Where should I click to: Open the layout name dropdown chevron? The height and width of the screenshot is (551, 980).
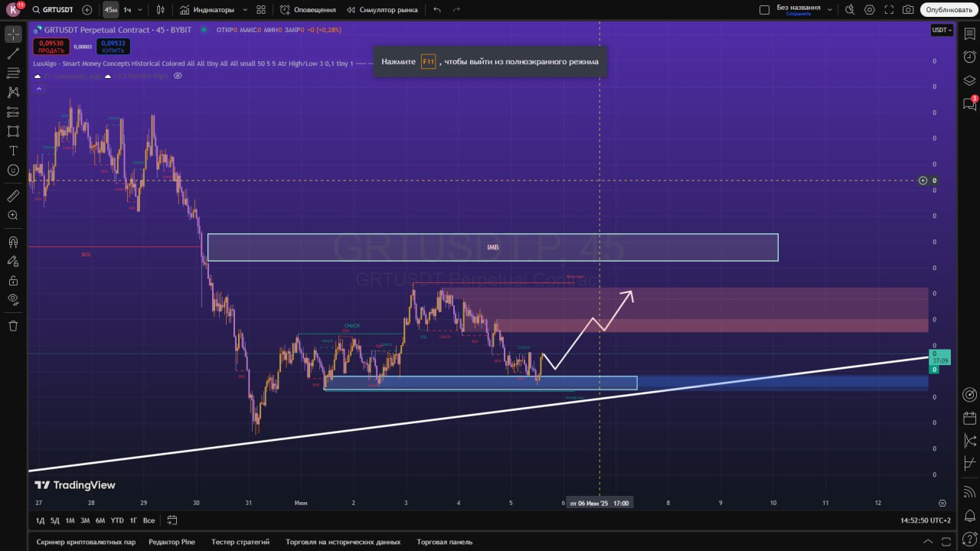829,10
